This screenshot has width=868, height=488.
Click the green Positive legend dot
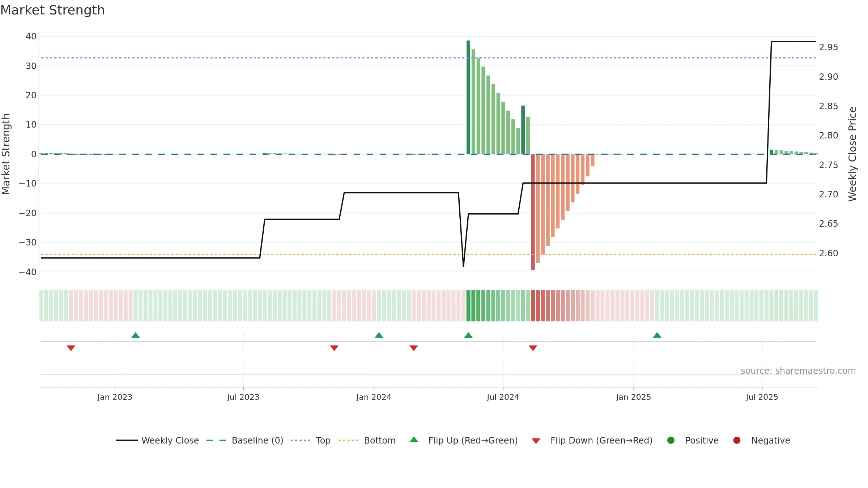tap(671, 440)
